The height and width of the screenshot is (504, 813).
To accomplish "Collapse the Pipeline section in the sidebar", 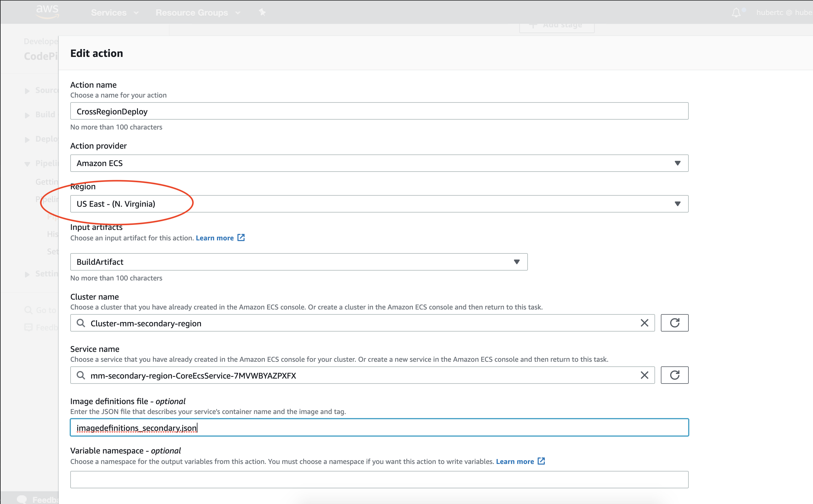I will coord(27,164).
